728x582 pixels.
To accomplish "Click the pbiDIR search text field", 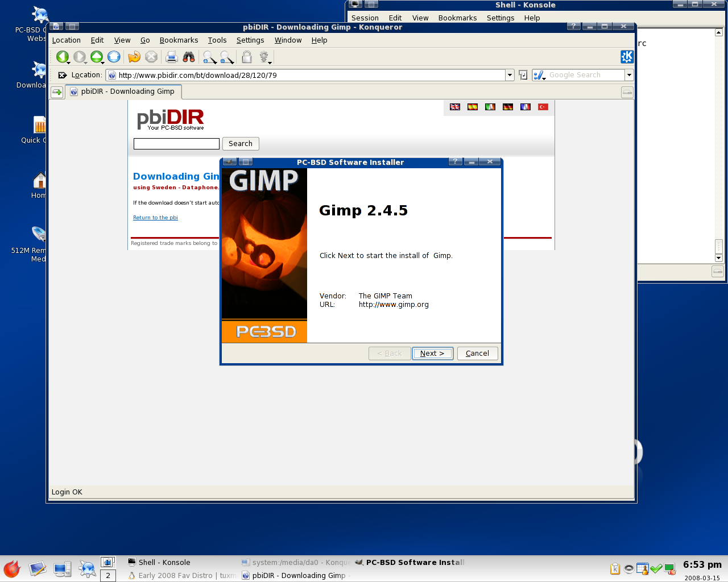I will [176, 144].
